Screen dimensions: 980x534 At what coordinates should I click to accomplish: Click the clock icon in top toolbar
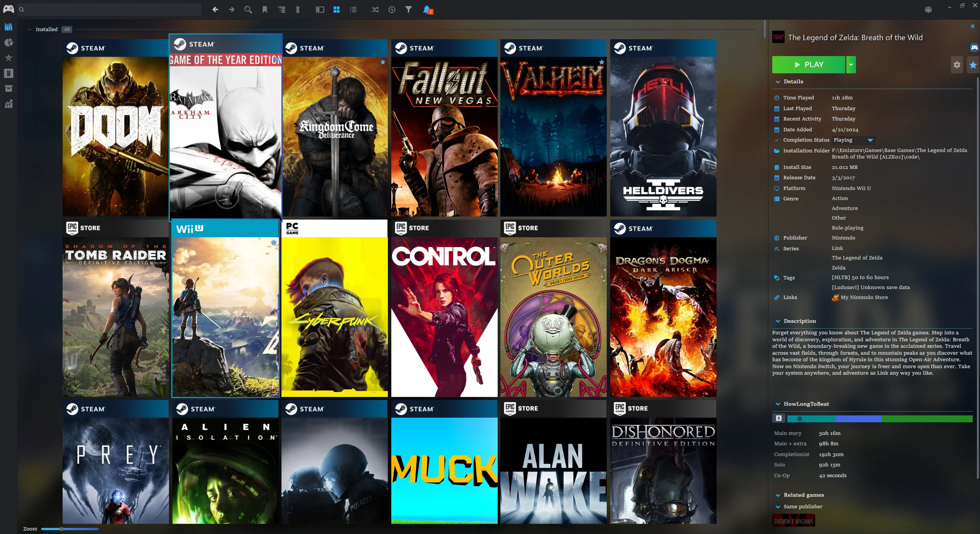point(392,10)
